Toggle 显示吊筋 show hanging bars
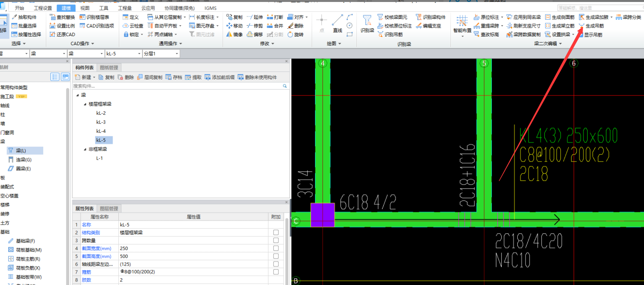The image size is (644, 285). (591, 35)
